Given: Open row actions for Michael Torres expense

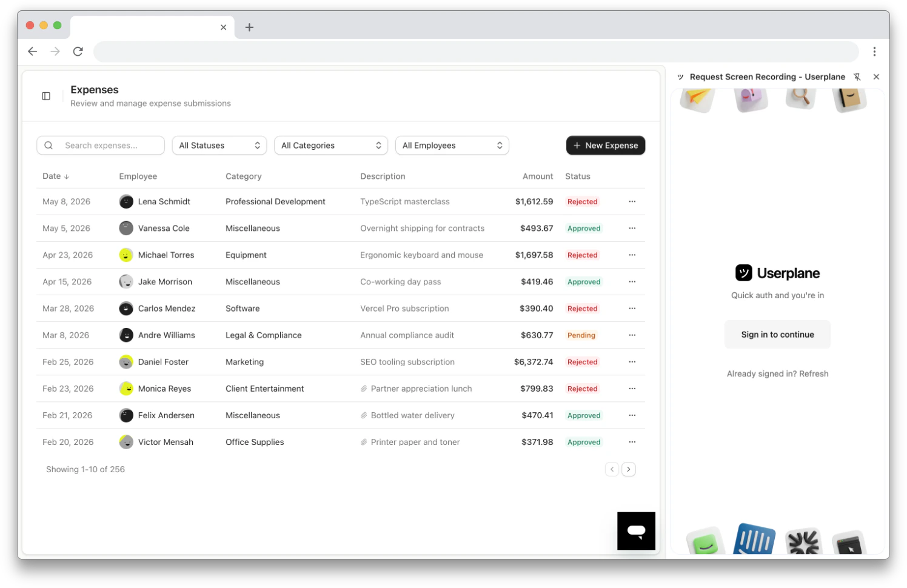Looking at the screenshot, I should [x=632, y=255].
